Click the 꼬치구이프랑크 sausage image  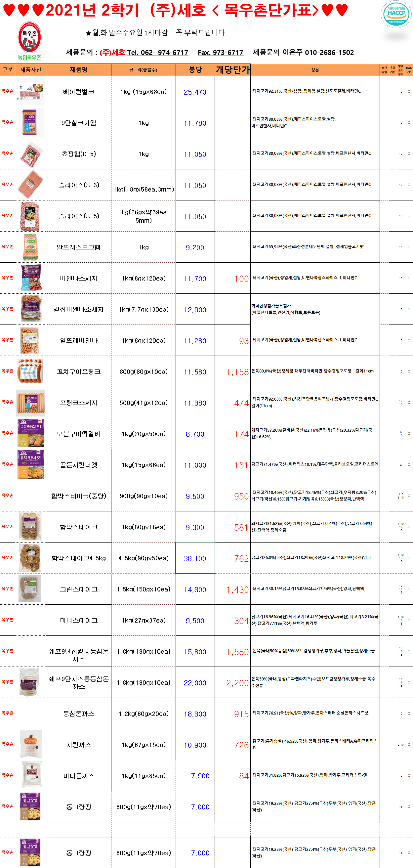pyautogui.click(x=31, y=371)
